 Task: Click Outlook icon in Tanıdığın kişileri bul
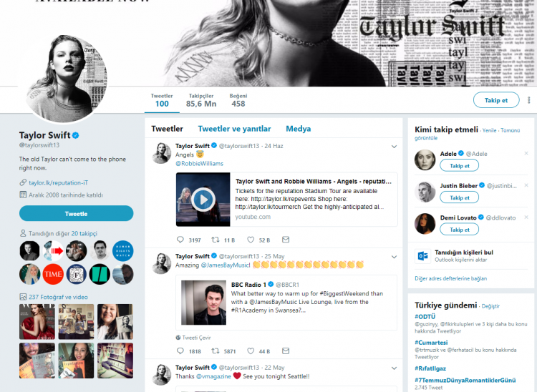coord(422,256)
